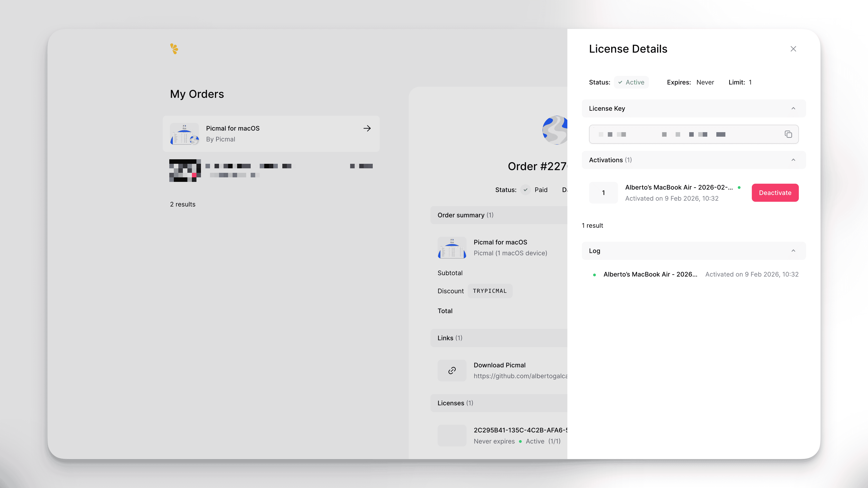
Task: Open the blurred second order row
Action: click(x=271, y=170)
